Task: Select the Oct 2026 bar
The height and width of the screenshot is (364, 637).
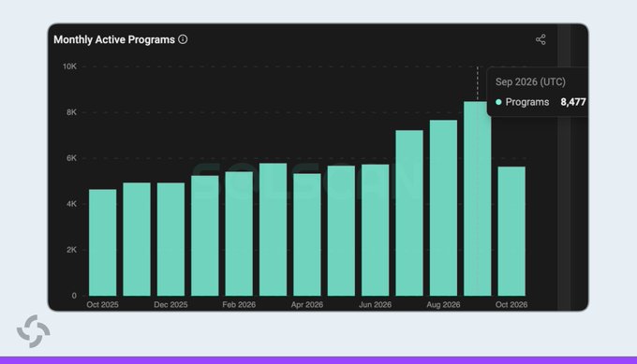Action: 511,231
